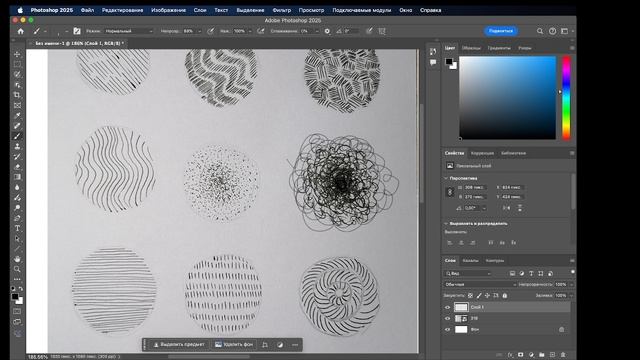The height and width of the screenshot is (360, 640).
Task: Open the flow 100% dropdown arrow
Action: click(x=250, y=31)
